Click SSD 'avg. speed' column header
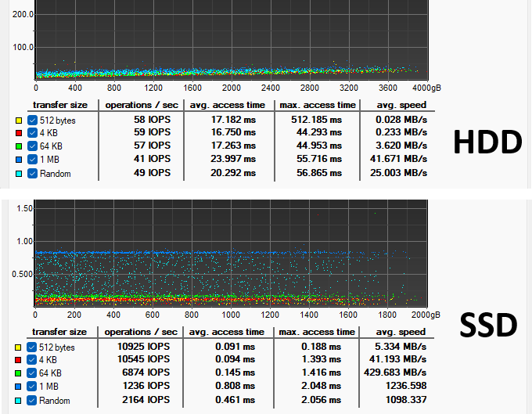The height and width of the screenshot is (414, 532). point(401,332)
